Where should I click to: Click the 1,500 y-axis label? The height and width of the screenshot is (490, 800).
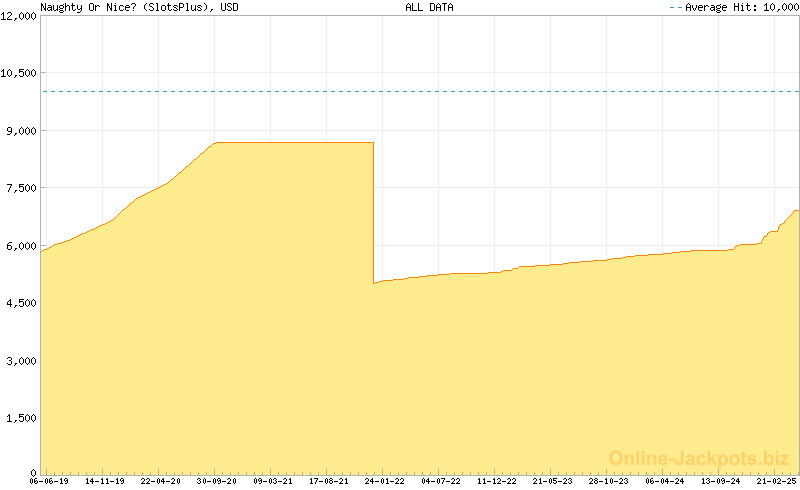19,418
